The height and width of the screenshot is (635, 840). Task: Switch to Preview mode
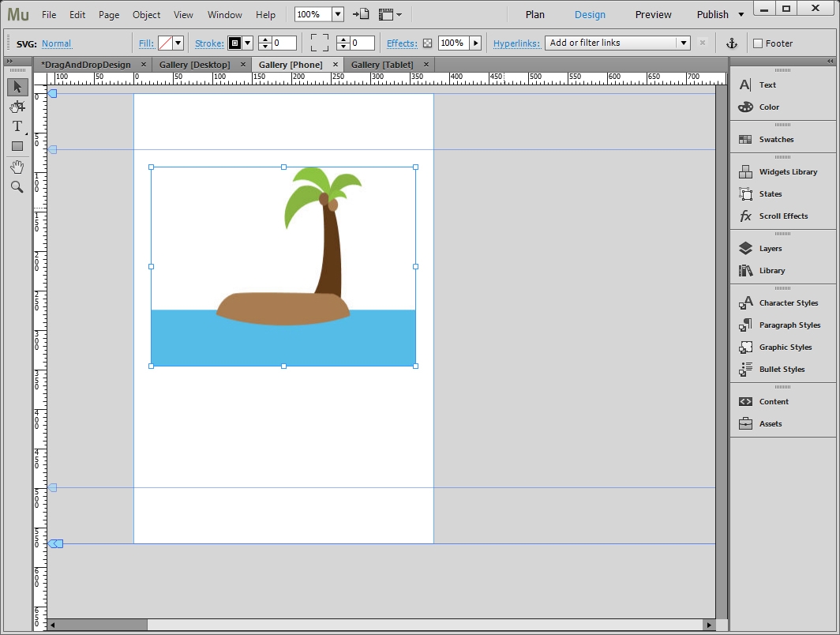[x=653, y=14]
